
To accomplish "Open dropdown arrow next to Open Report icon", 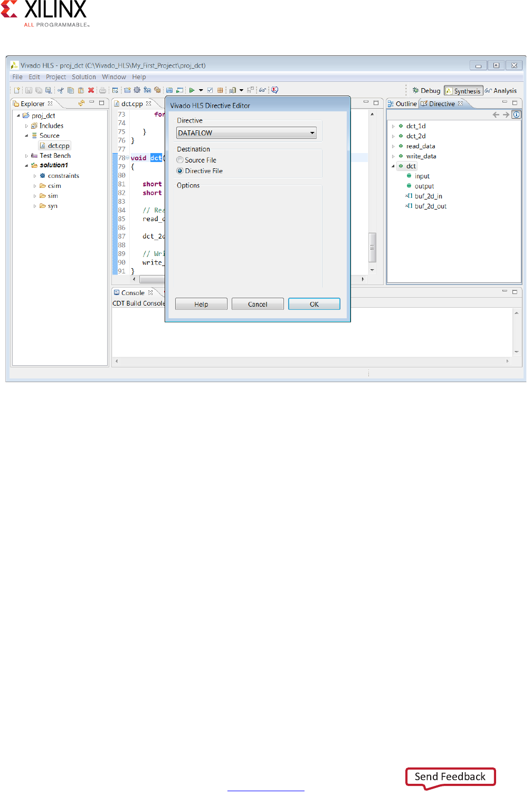I will [x=241, y=90].
